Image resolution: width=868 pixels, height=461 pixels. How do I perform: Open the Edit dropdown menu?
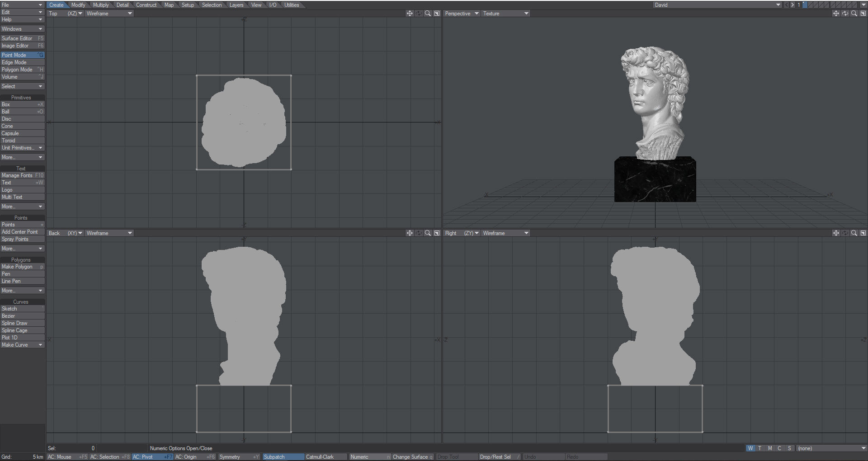[x=22, y=12]
